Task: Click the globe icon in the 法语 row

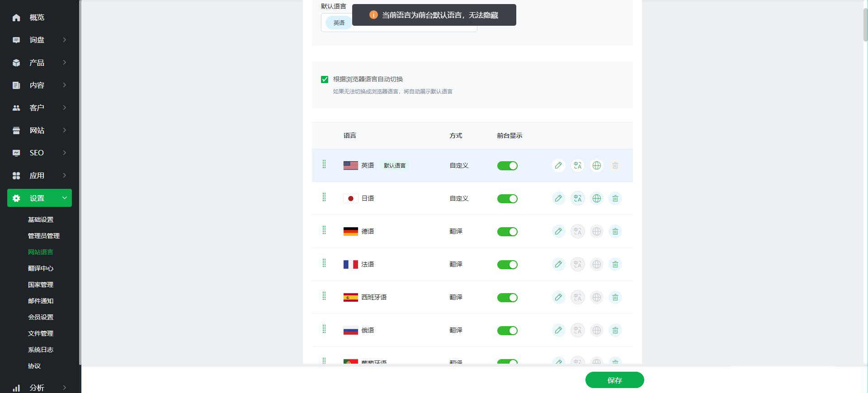Action: [x=597, y=264]
